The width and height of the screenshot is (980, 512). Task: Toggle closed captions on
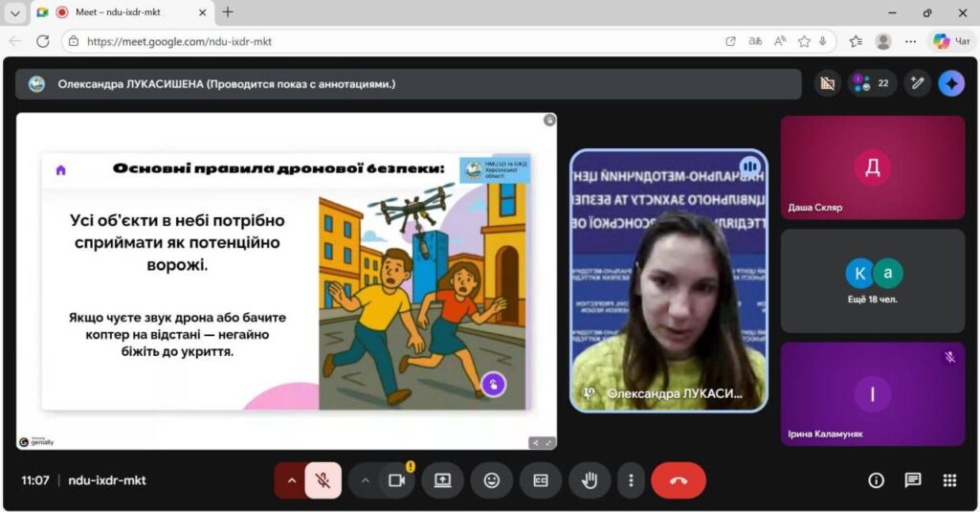[x=541, y=480]
